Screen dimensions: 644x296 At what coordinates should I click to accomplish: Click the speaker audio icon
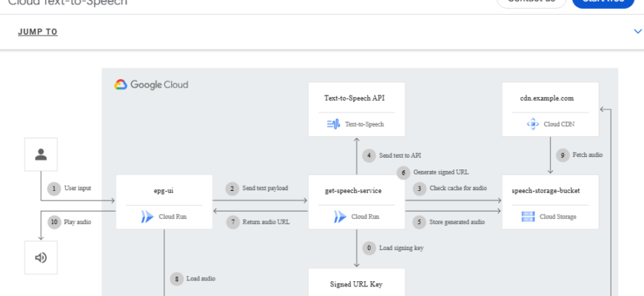pos(41,258)
